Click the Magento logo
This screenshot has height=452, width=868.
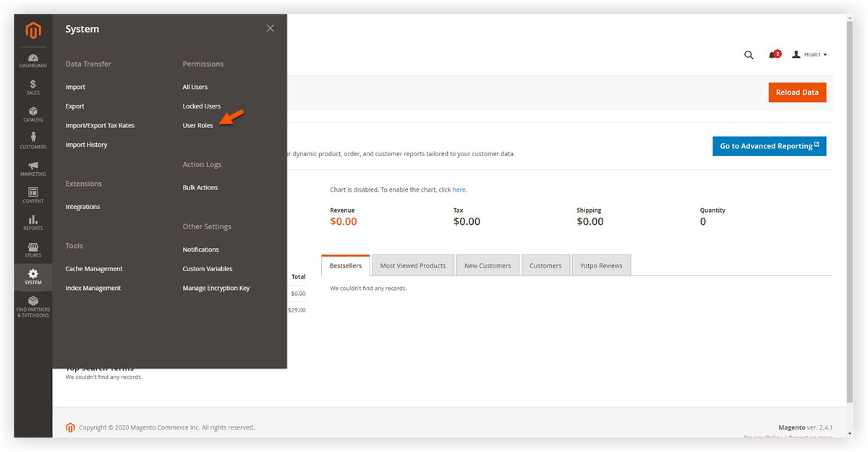[x=33, y=30]
